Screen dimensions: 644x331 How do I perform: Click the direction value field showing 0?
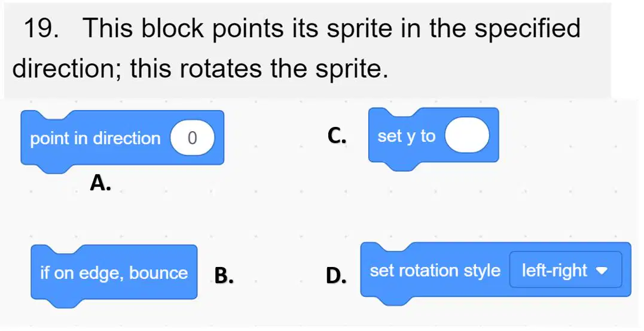(192, 139)
